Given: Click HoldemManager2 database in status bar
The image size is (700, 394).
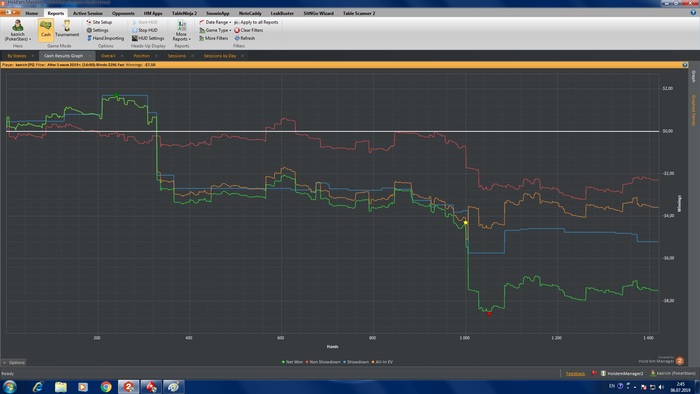Looking at the screenshot, I should pos(622,373).
